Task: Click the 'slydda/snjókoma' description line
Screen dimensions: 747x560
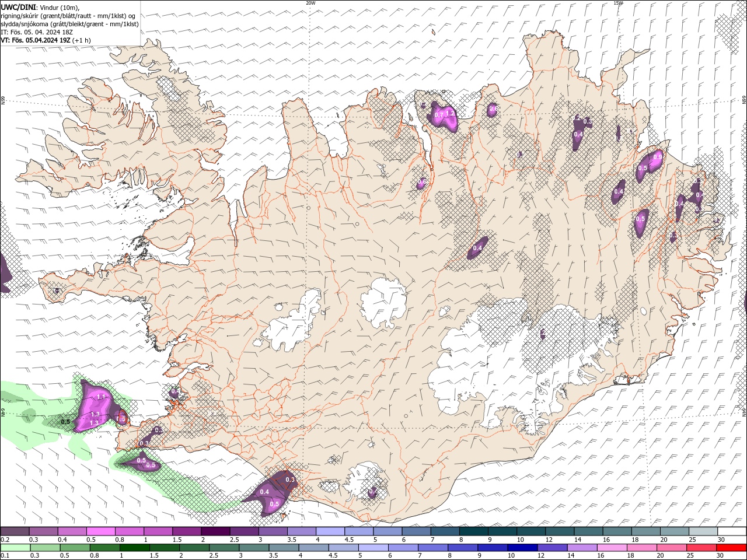Action: point(69,24)
